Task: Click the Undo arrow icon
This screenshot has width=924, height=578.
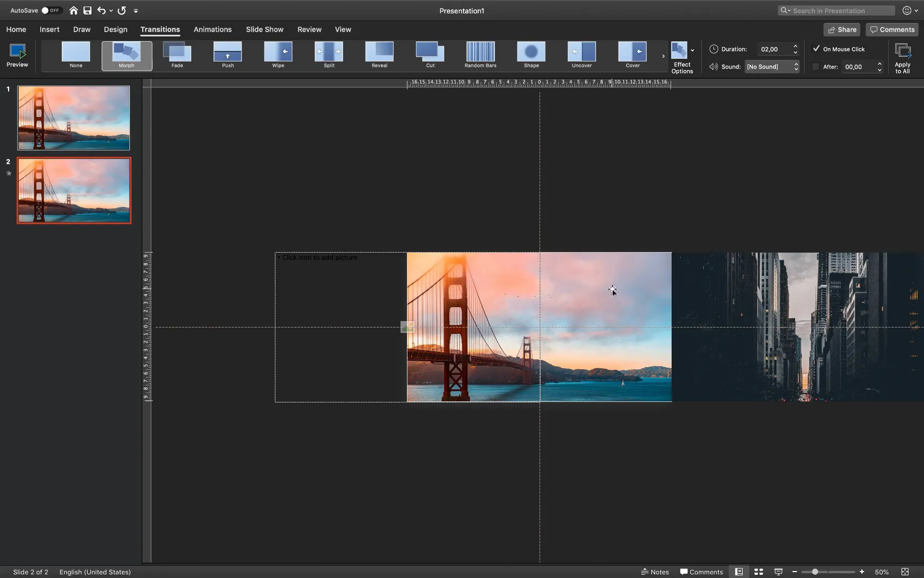Action: point(101,10)
